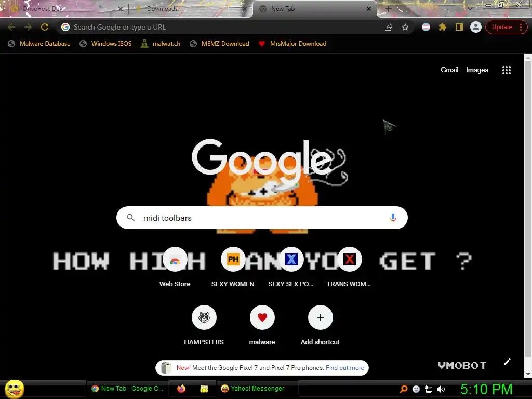Image resolution: width=532 pixels, height=399 pixels.
Task: Open the volume speaker tray icon
Action: coord(441,389)
